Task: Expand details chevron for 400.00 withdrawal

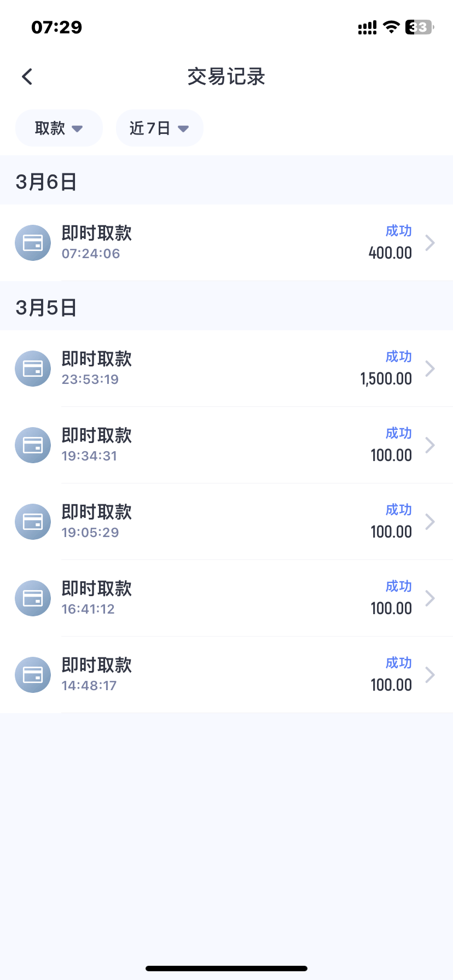Action: click(430, 243)
